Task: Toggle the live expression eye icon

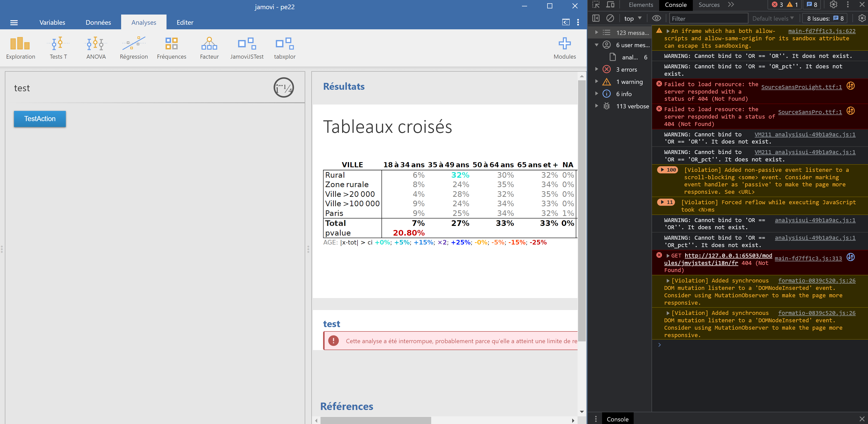Action: 656,18
